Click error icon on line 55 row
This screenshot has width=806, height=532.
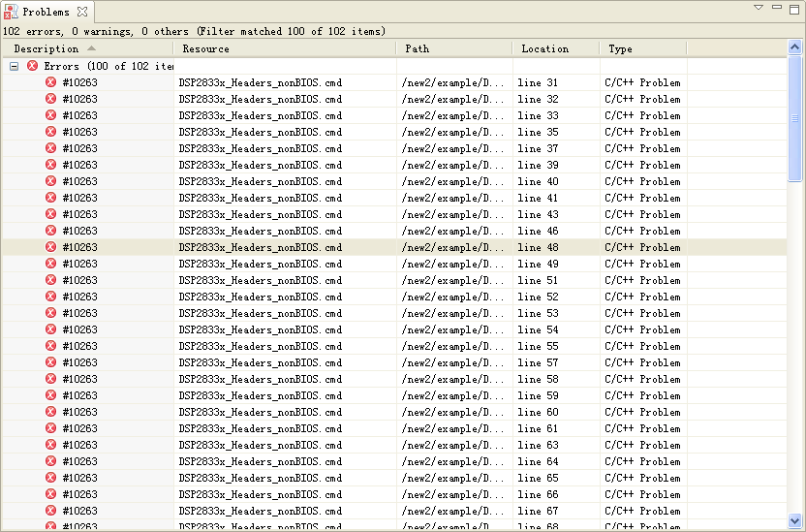(51, 346)
